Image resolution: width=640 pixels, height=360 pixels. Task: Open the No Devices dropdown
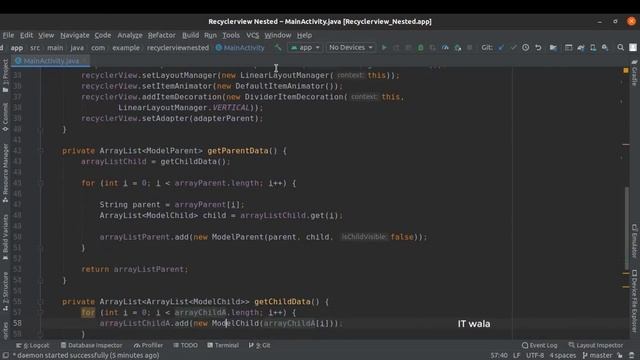point(350,47)
